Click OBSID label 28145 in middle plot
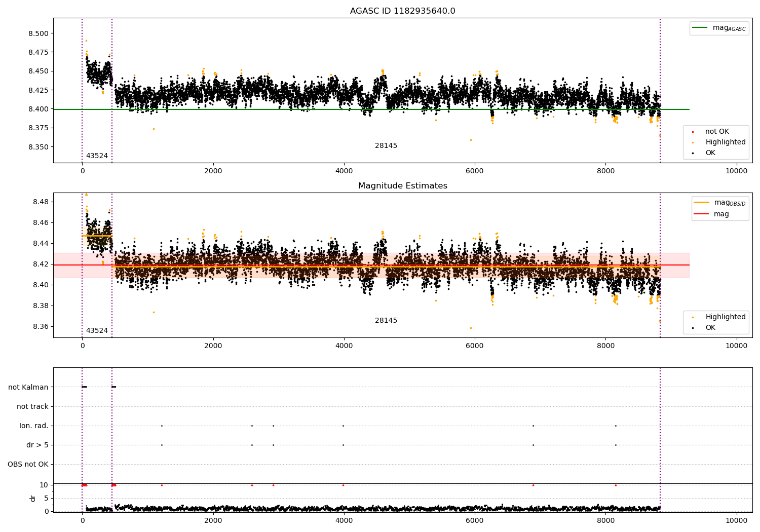The width and height of the screenshot is (760, 532). (x=386, y=320)
